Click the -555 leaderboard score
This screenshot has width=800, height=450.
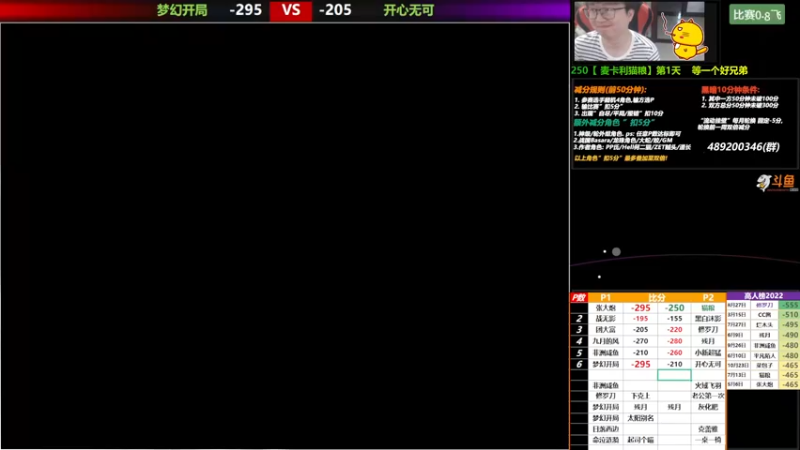(789, 305)
